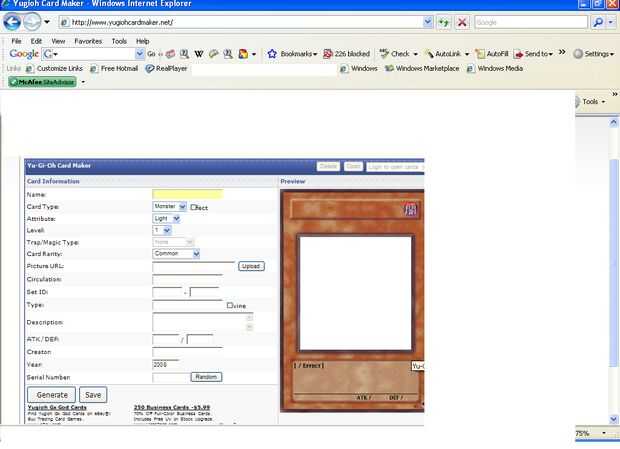Click into the Year field
The image size is (620, 449).
click(166, 364)
